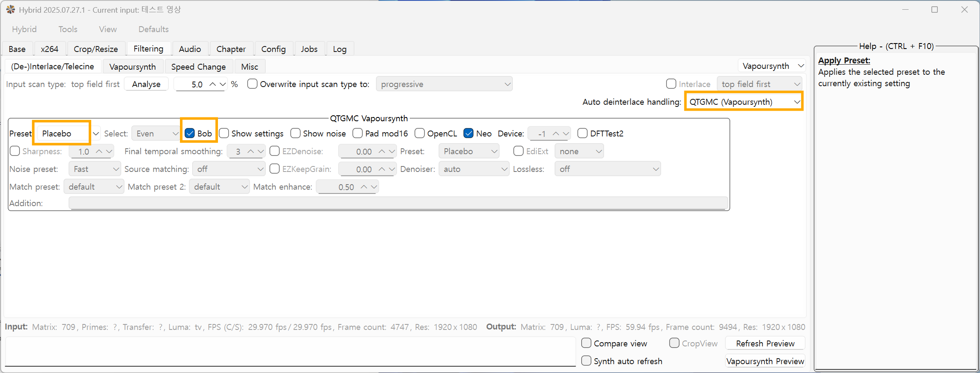Open the Config tab
Viewport: 980px width, 373px height.
[273, 49]
